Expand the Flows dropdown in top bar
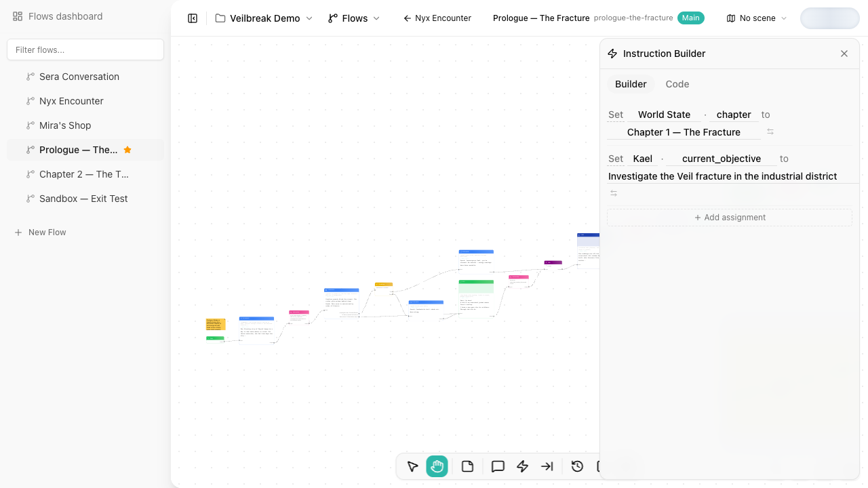The height and width of the screenshot is (488, 868). (x=354, y=18)
